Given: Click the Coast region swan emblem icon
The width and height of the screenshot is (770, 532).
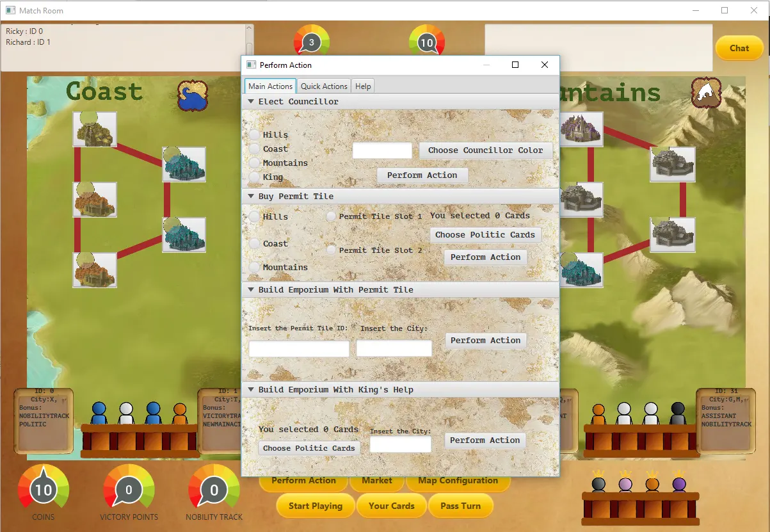Looking at the screenshot, I should click(192, 95).
